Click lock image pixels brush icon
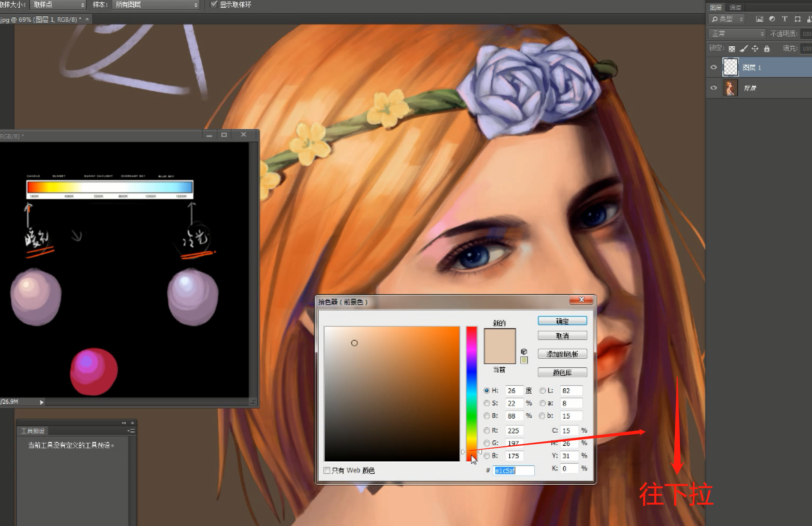812x526 pixels. pos(744,49)
